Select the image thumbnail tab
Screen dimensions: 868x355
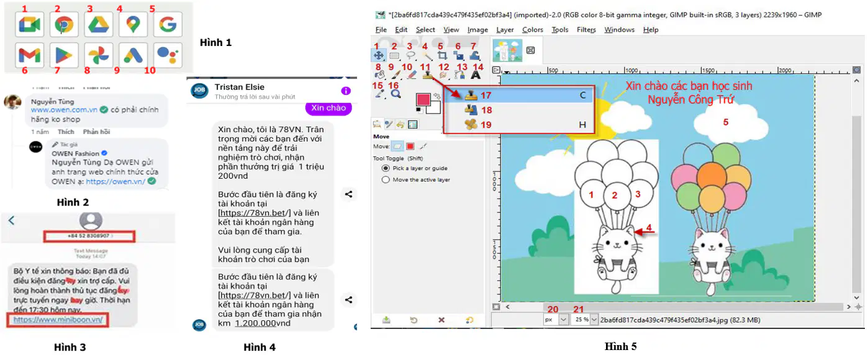(507, 50)
